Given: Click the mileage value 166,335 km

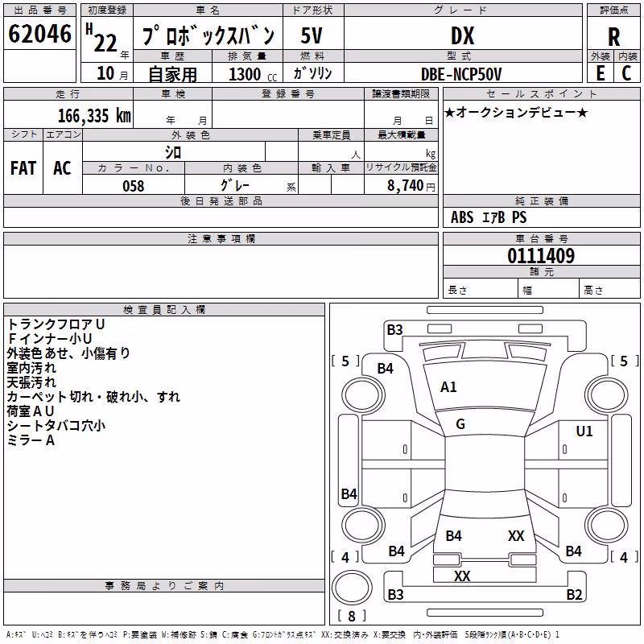Looking at the screenshot, I should tap(94, 116).
